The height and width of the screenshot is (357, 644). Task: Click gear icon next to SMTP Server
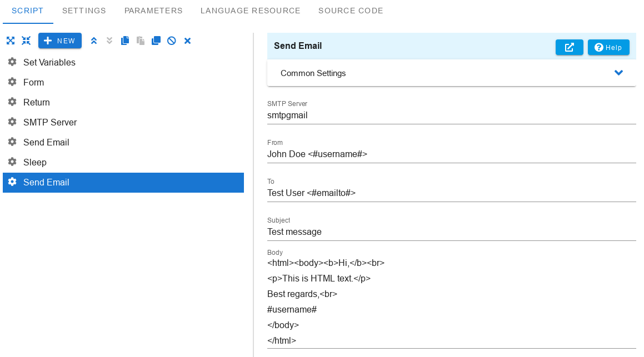pos(12,122)
